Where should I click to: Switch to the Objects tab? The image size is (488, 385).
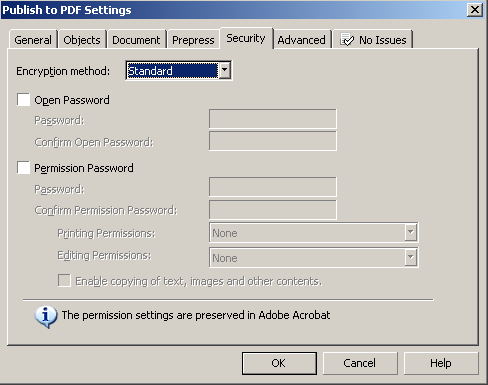coord(82,40)
